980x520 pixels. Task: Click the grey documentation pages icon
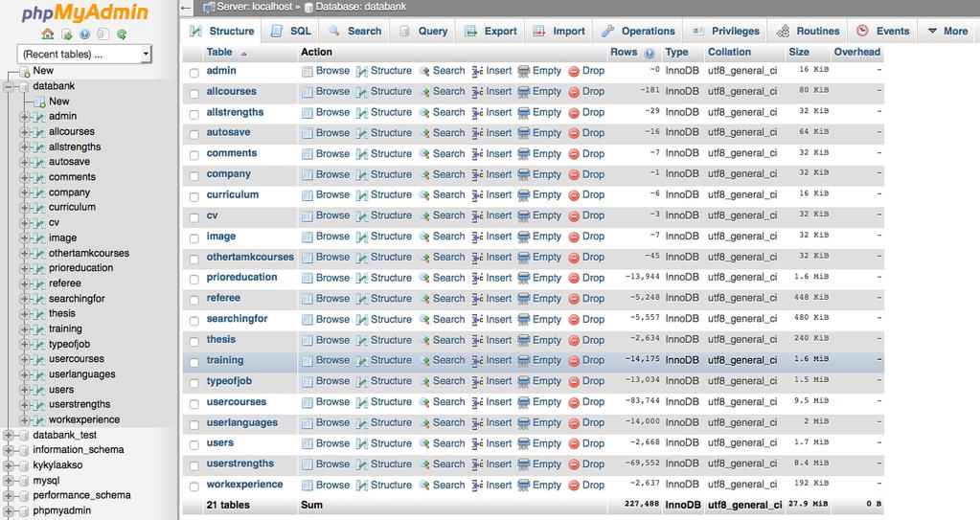[x=103, y=34]
